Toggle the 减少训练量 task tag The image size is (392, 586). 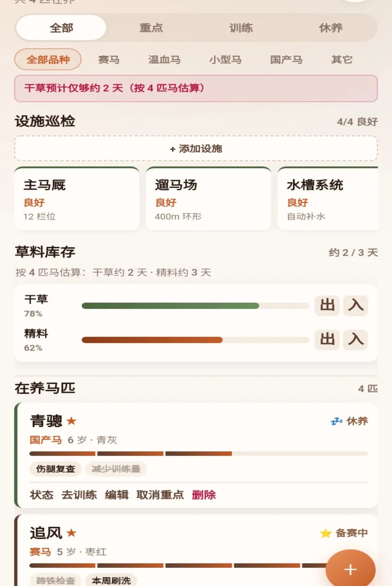[x=116, y=469]
